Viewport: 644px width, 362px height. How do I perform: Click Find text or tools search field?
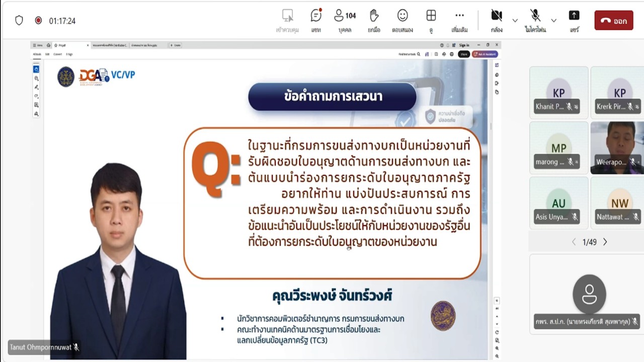pyautogui.click(x=410, y=54)
